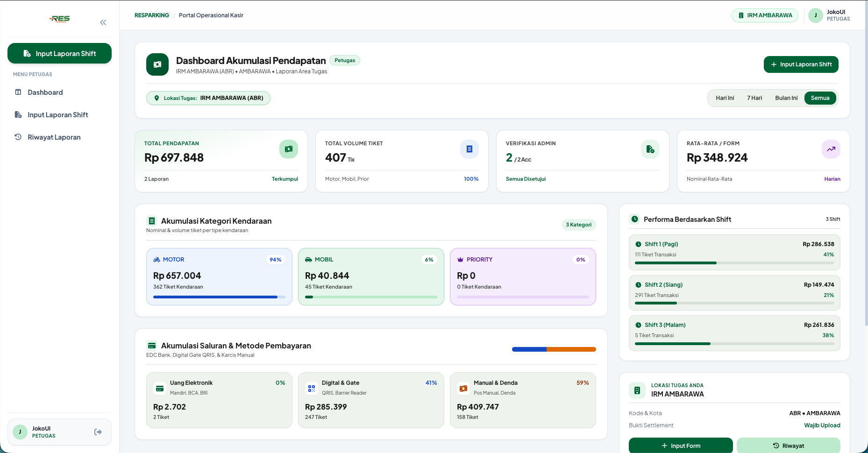Click the Shift 2 (Siang) progress bar

[x=734, y=303]
